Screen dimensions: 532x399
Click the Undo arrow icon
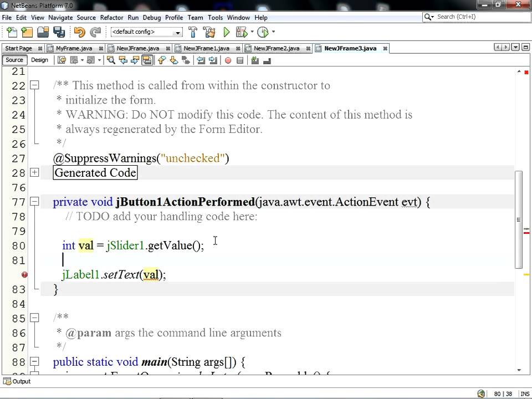[x=79, y=32]
